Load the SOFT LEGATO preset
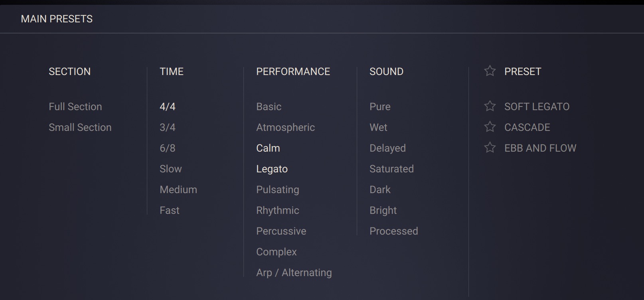 [537, 107]
